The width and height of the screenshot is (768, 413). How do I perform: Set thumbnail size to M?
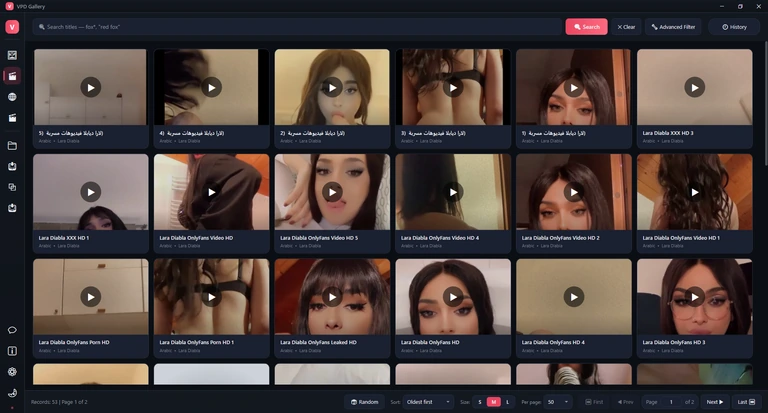click(x=494, y=402)
